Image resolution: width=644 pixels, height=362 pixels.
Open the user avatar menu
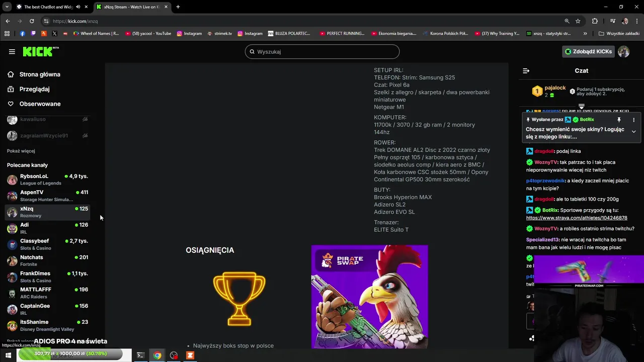click(x=623, y=52)
